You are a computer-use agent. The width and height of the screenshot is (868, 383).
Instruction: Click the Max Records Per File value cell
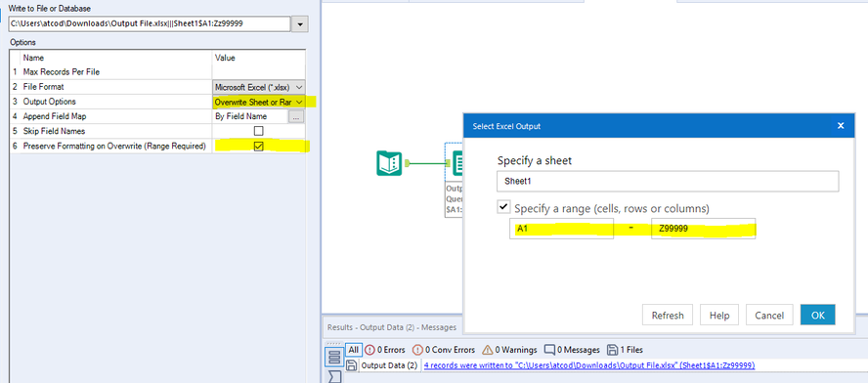[258, 72]
